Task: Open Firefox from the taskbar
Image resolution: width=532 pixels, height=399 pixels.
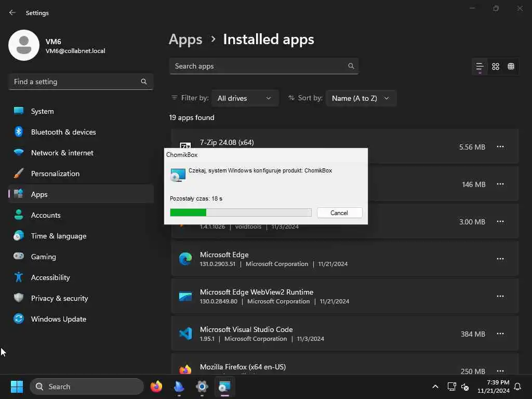Action: tap(156, 387)
